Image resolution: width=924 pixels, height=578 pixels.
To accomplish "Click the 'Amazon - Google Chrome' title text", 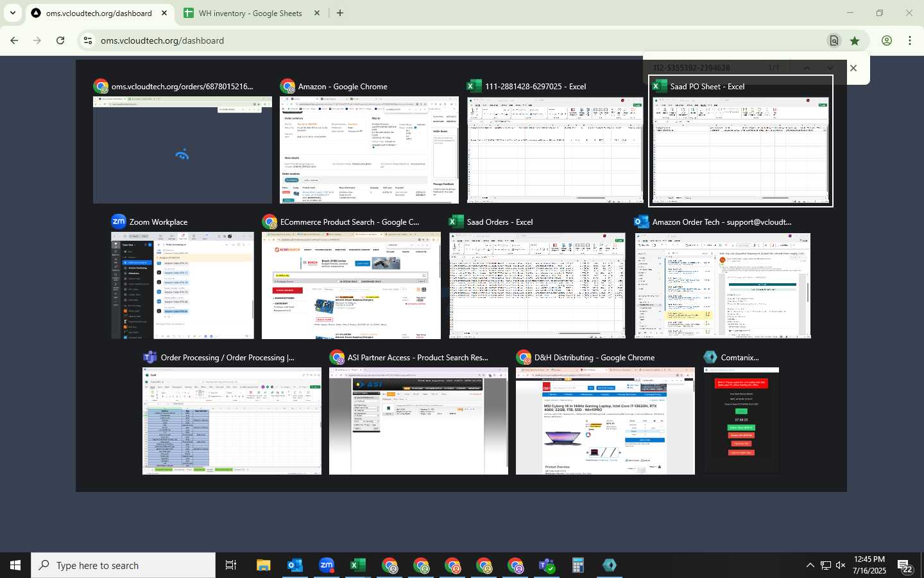I will pyautogui.click(x=343, y=86).
